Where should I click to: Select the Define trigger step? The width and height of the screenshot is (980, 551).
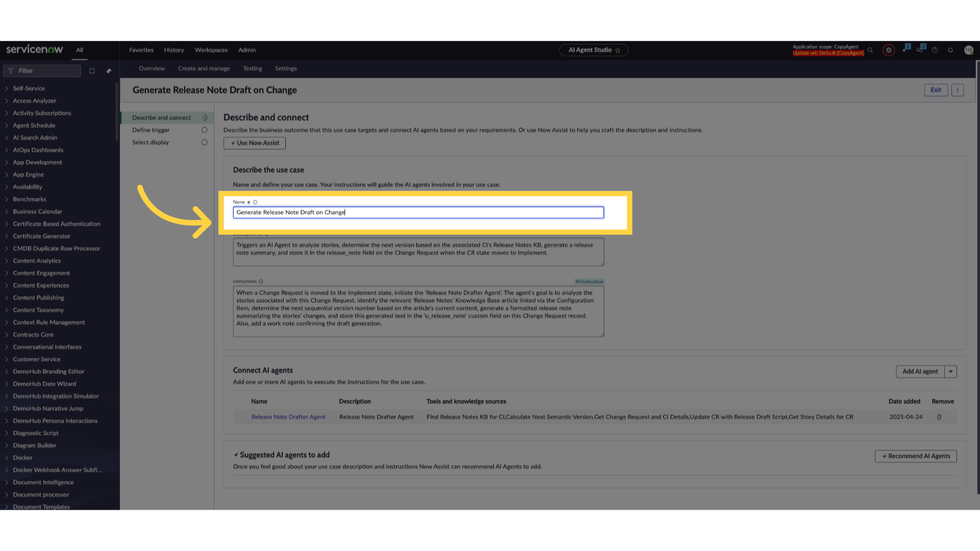[167, 130]
